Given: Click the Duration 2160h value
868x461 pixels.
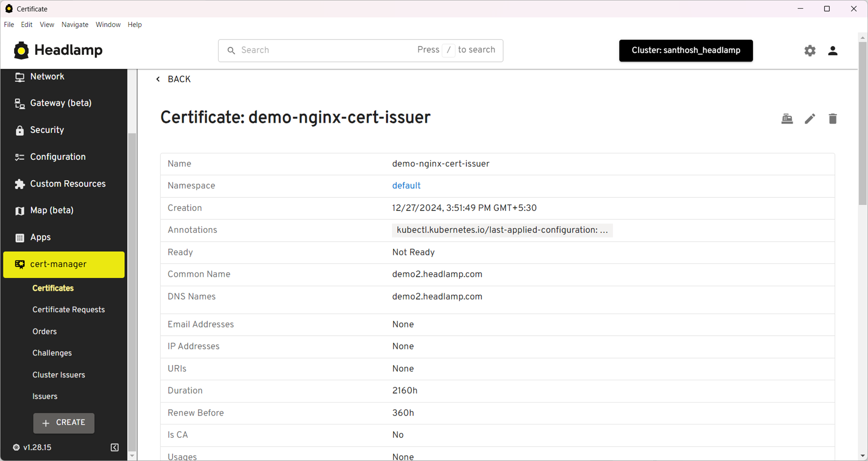Looking at the screenshot, I should pos(404,391).
